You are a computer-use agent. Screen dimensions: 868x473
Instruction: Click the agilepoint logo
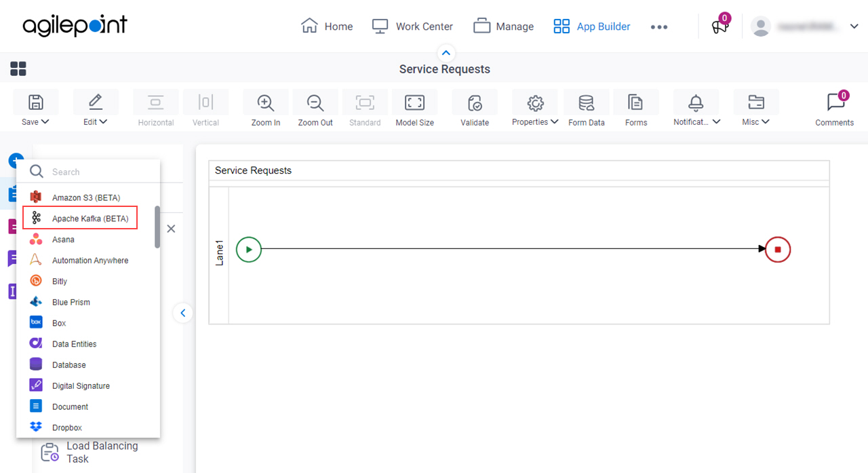(75, 26)
